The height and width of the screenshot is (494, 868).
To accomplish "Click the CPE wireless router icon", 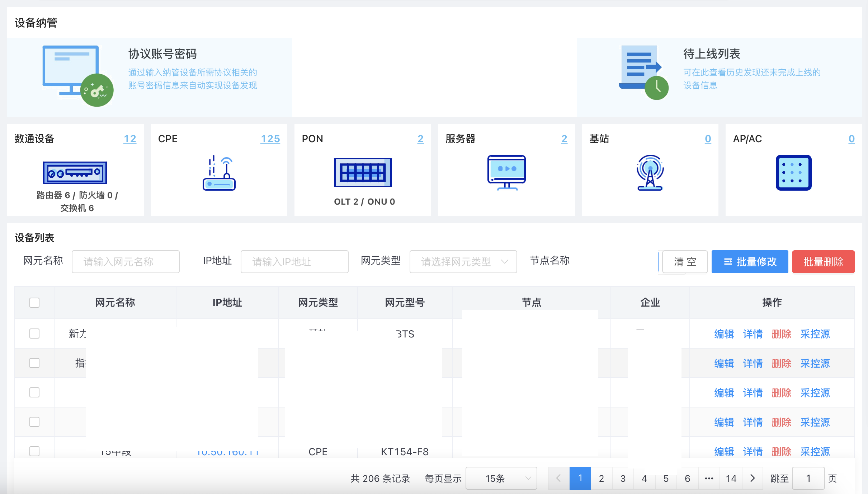I will pyautogui.click(x=219, y=173).
